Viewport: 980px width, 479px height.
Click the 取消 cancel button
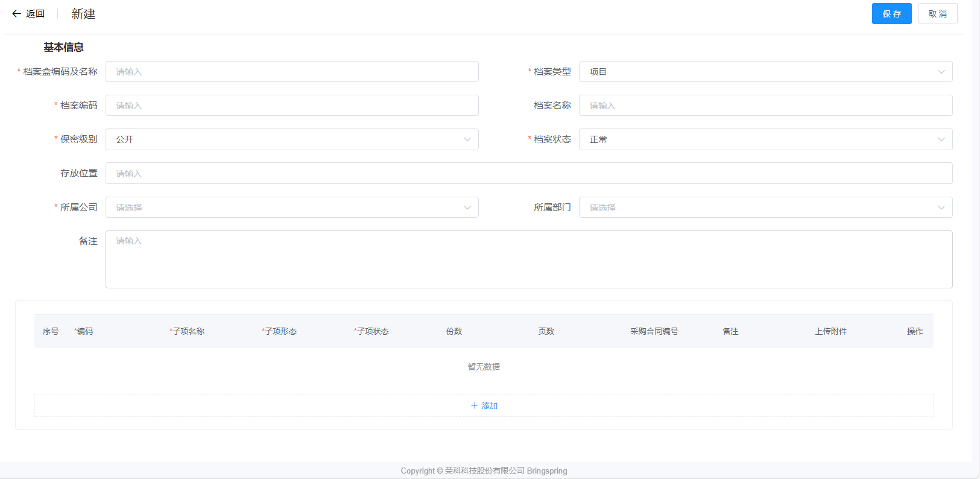click(x=937, y=14)
